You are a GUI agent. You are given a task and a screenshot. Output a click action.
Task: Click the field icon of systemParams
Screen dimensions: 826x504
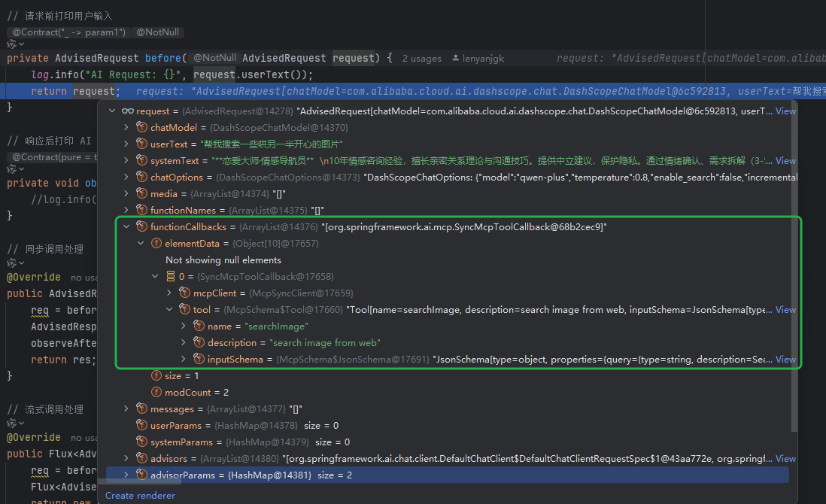(x=141, y=442)
